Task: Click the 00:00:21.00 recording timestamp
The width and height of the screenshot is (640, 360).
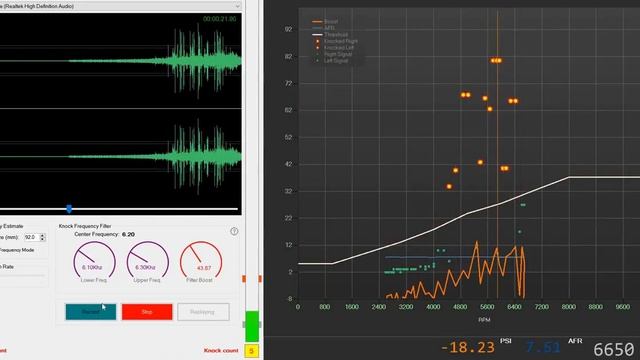Action: [220, 19]
